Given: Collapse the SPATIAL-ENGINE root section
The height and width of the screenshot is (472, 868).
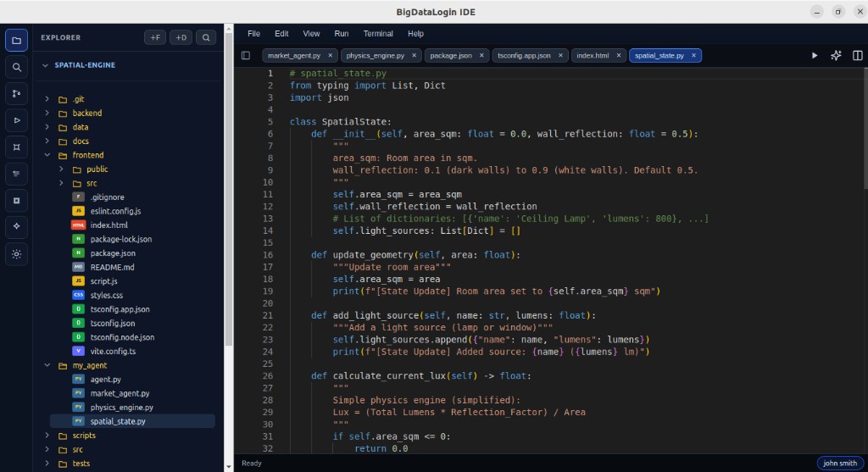Looking at the screenshot, I should click(46, 65).
